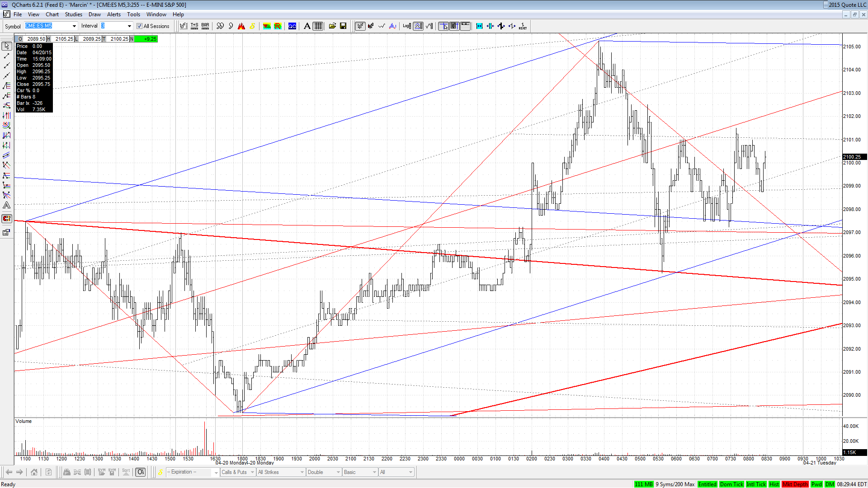Select the Fibonacci arcs tool in left toolbar

[x=6, y=125]
